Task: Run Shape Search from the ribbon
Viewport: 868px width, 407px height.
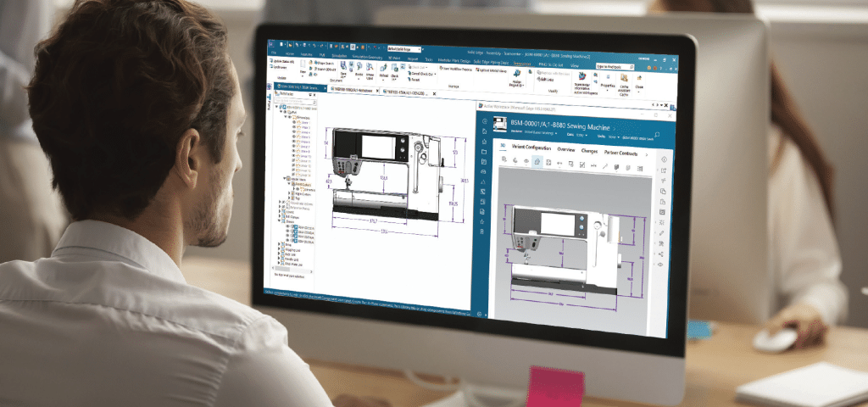Action: click(x=324, y=63)
